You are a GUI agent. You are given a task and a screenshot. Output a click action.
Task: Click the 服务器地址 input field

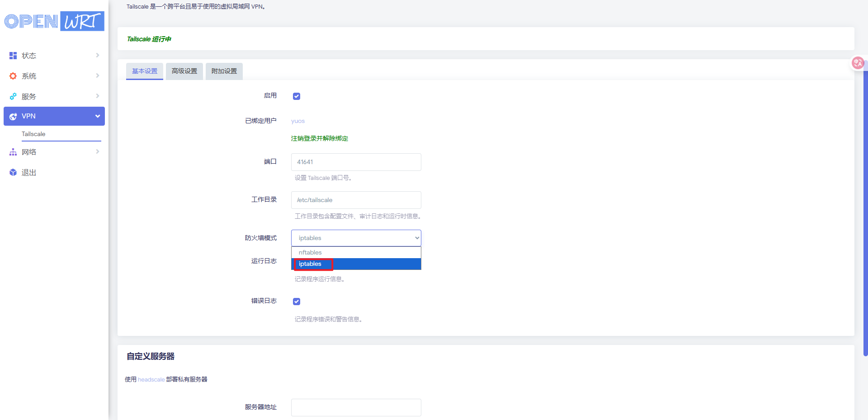[356, 407]
